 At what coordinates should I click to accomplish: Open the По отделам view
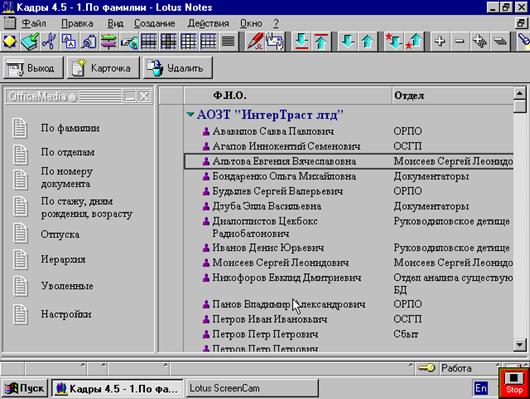[x=68, y=152]
